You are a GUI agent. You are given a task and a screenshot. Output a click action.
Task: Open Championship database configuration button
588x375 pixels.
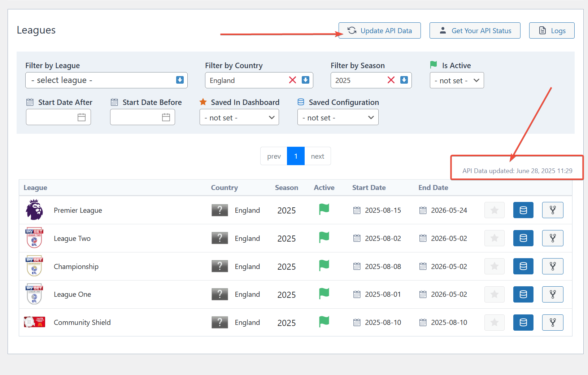tap(523, 266)
